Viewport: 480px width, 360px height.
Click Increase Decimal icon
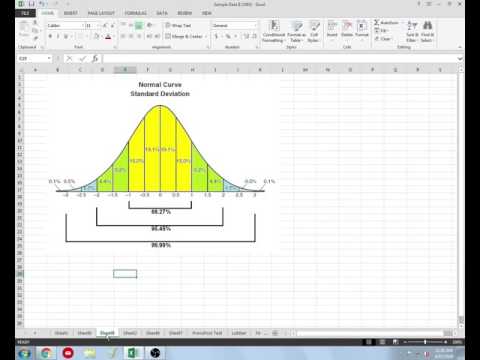pyautogui.click(x=247, y=36)
